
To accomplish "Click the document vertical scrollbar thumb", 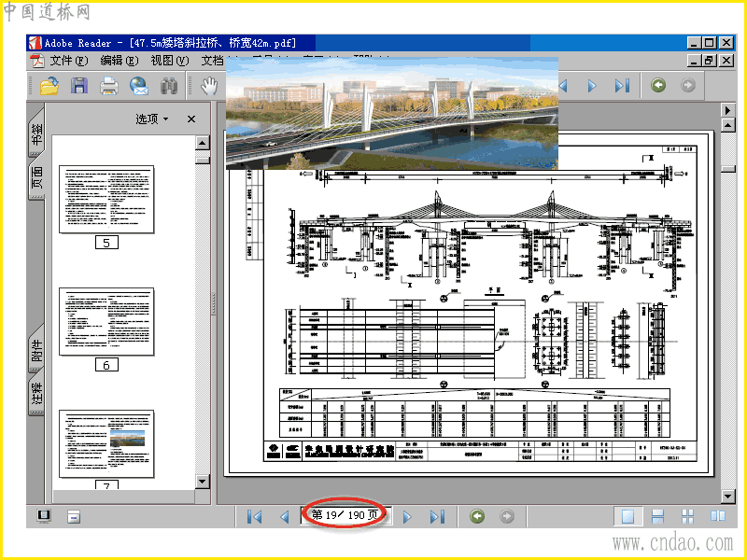I will 728,169.
